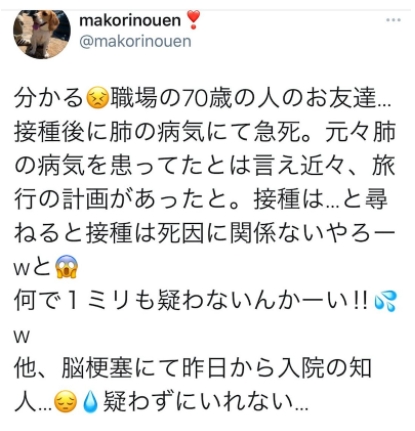Click the persevering face emoji after 分かる

pos(97,100)
